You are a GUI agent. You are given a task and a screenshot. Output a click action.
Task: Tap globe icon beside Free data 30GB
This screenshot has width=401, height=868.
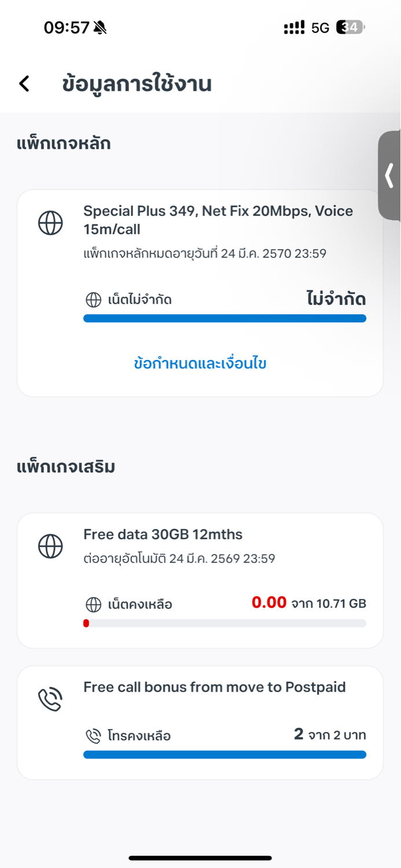coord(50,546)
